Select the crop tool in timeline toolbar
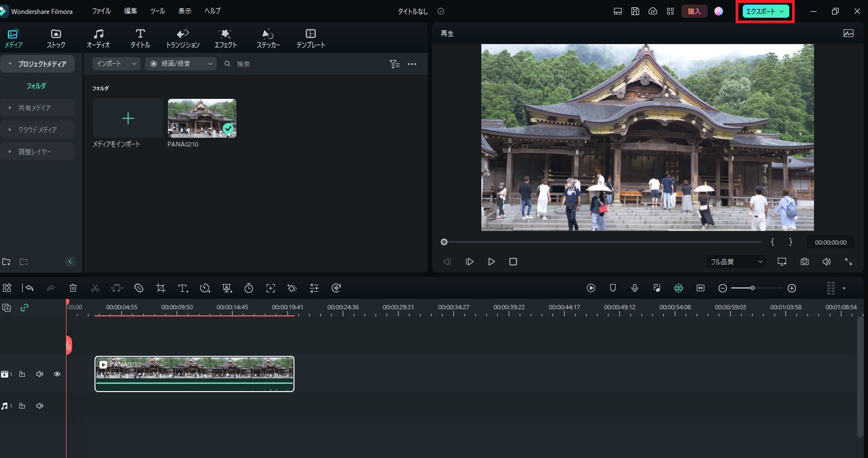This screenshot has height=458, width=868. [x=160, y=288]
